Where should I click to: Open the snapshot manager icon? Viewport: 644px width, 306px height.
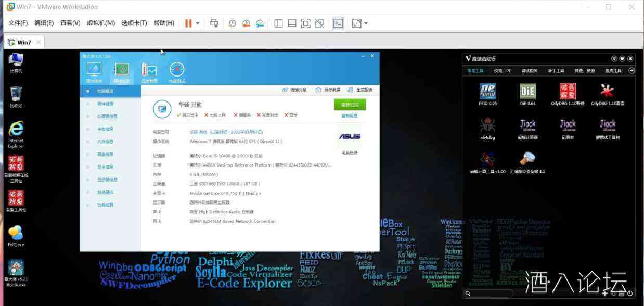[260, 23]
